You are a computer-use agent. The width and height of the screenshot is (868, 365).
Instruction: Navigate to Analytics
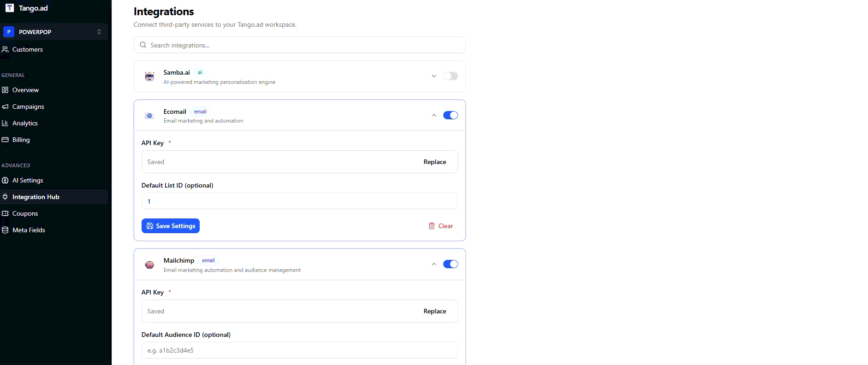54,123
